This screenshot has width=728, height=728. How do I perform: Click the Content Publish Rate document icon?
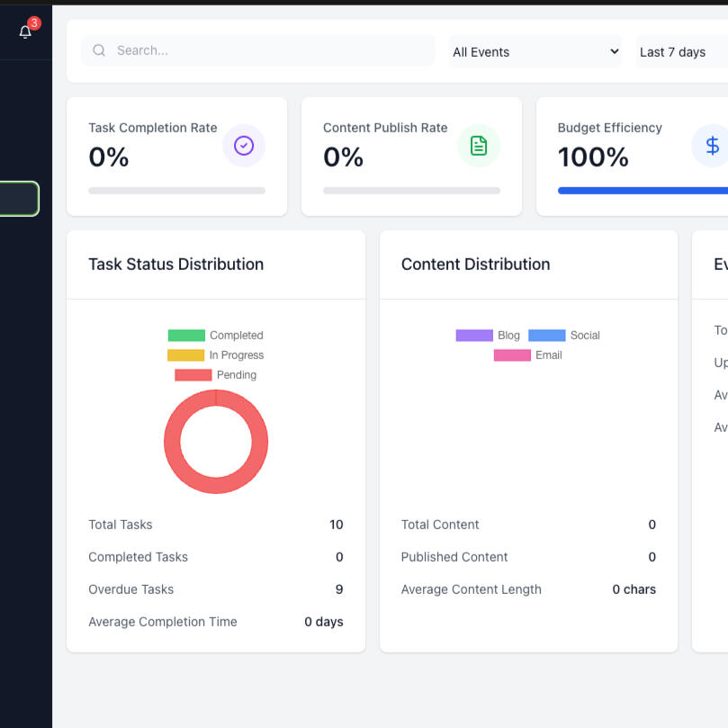(479, 146)
